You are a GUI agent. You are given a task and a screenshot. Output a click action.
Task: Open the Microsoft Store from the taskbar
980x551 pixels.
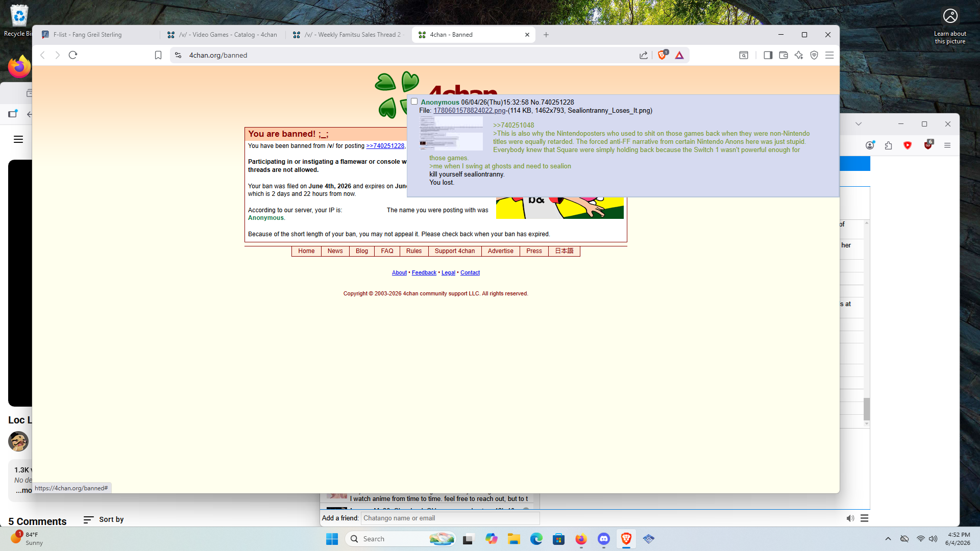558,539
